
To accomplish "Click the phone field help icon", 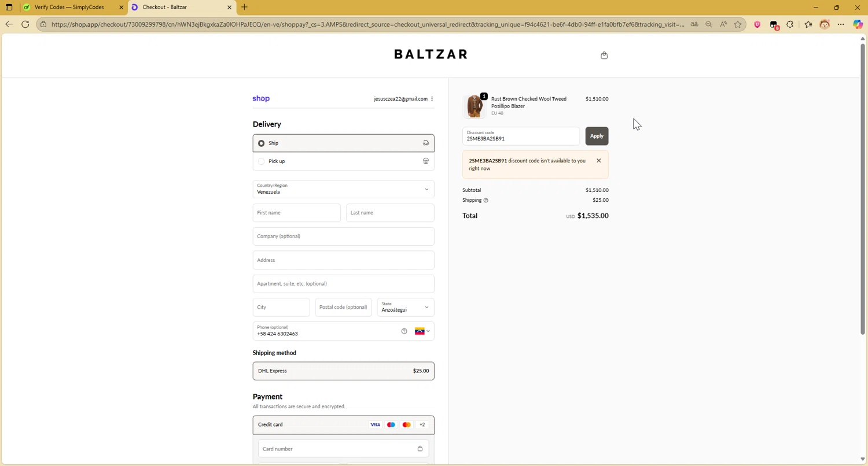I will (404, 331).
